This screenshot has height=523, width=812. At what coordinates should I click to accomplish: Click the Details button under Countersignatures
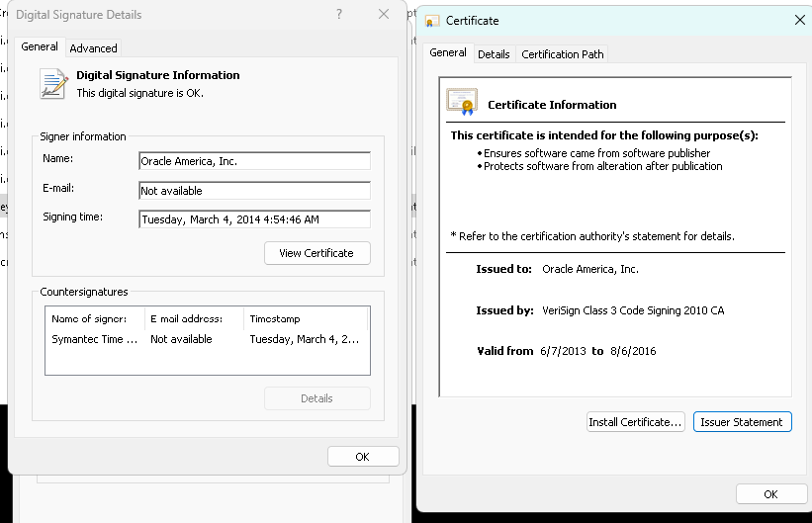tap(316, 398)
